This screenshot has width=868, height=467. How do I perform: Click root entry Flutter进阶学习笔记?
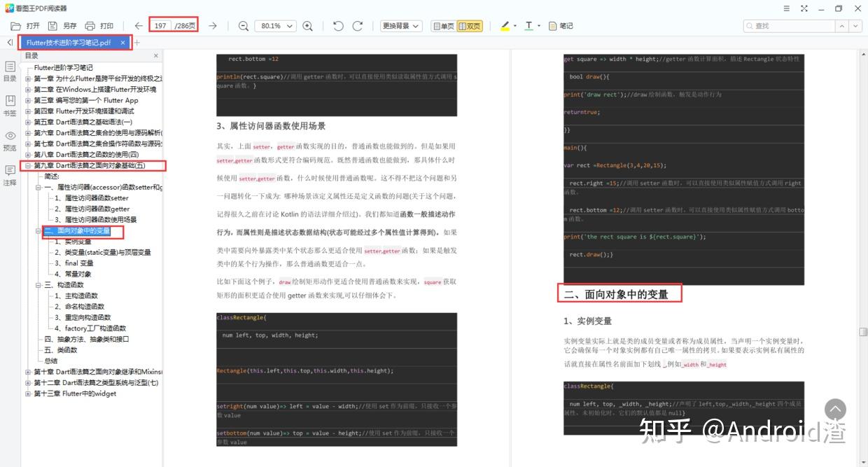tap(63, 68)
